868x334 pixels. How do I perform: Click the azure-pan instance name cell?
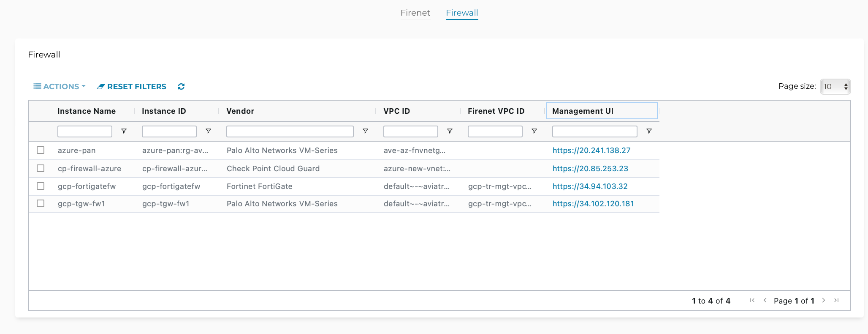(77, 151)
